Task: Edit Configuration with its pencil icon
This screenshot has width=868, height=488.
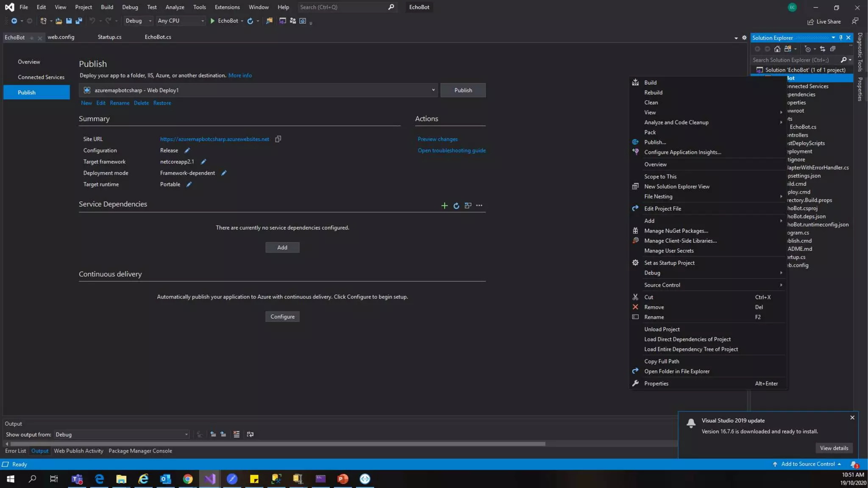Action: click(187, 150)
